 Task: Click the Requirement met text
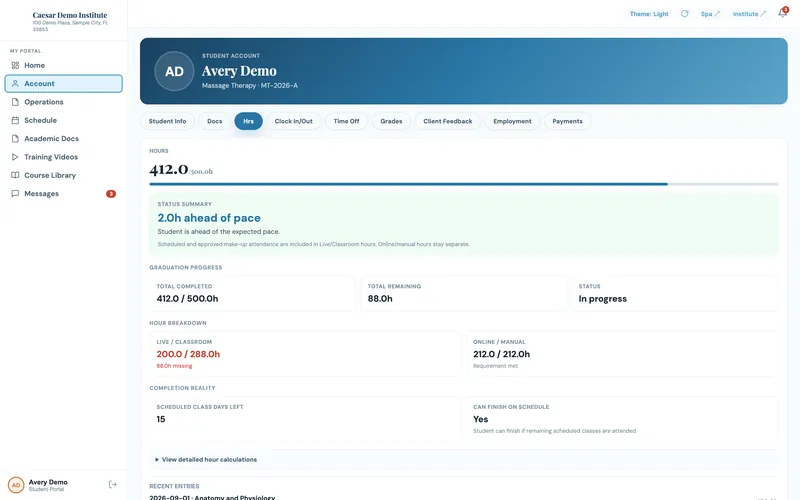495,366
